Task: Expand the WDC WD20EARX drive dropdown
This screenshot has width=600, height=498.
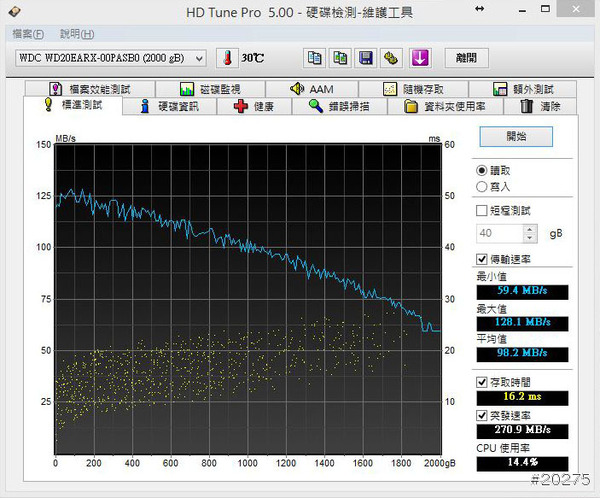Action: [198, 58]
